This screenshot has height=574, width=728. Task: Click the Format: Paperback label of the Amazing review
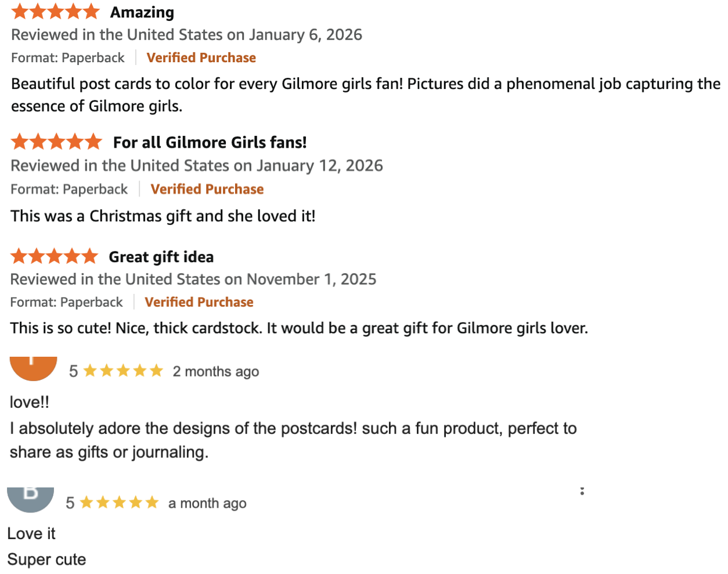tap(68, 58)
